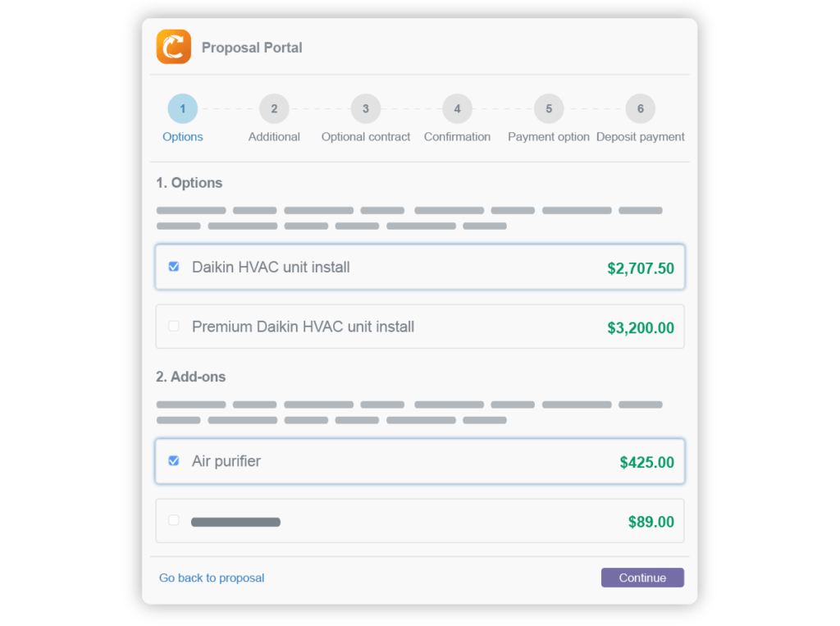Click the $2,707.50 price amount
This screenshot has height=626, width=840.
coord(641,268)
